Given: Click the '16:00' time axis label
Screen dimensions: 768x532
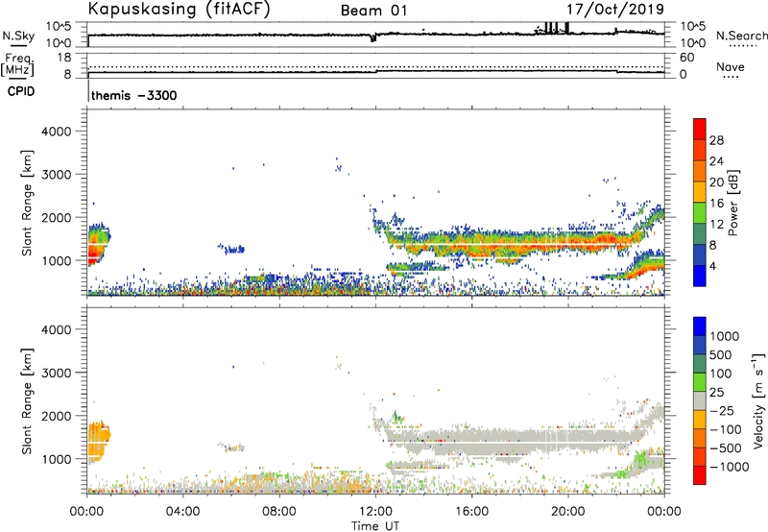Looking at the screenshot, I should click(x=471, y=512).
